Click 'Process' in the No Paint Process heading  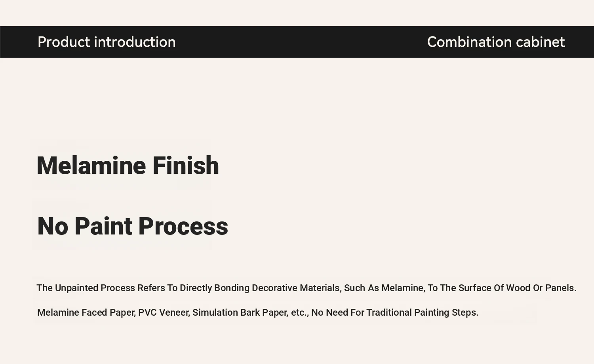[x=183, y=226]
